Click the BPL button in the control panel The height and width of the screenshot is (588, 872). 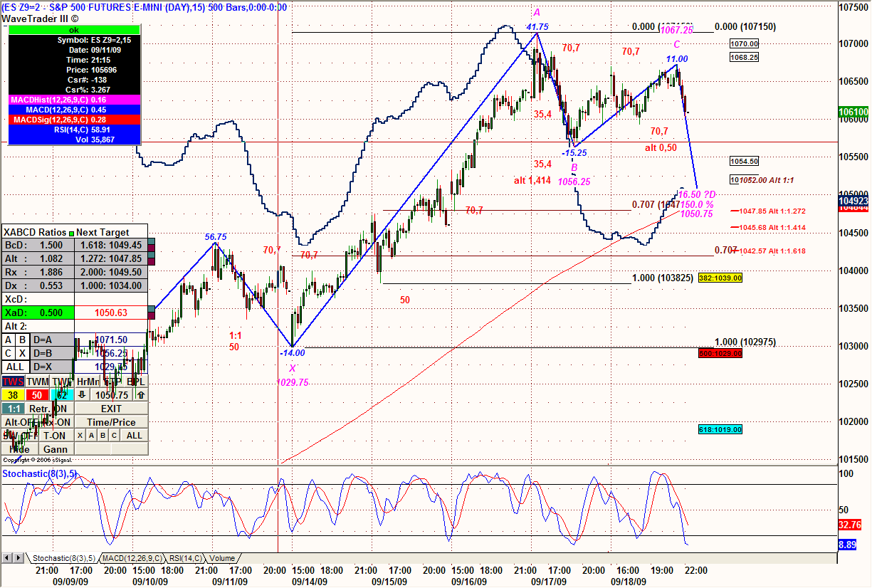click(135, 382)
